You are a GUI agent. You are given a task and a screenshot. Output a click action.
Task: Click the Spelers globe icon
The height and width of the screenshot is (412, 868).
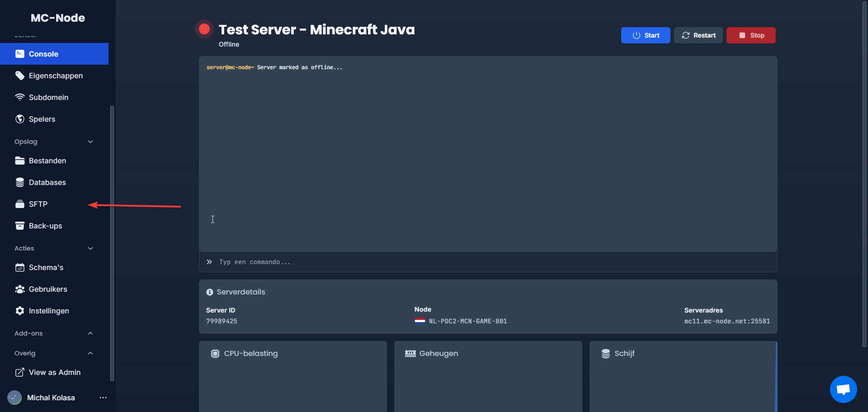click(x=20, y=119)
